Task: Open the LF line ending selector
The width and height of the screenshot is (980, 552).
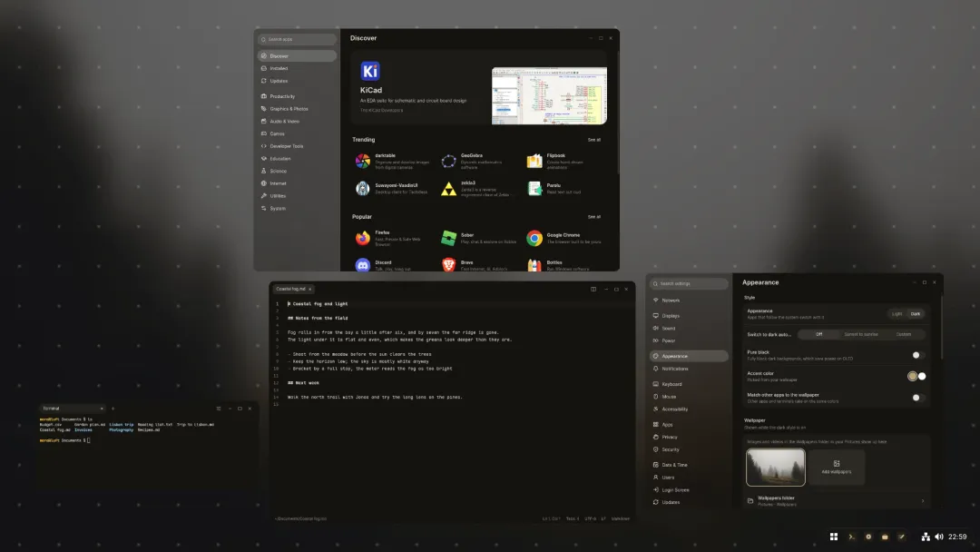Action: [603, 519]
